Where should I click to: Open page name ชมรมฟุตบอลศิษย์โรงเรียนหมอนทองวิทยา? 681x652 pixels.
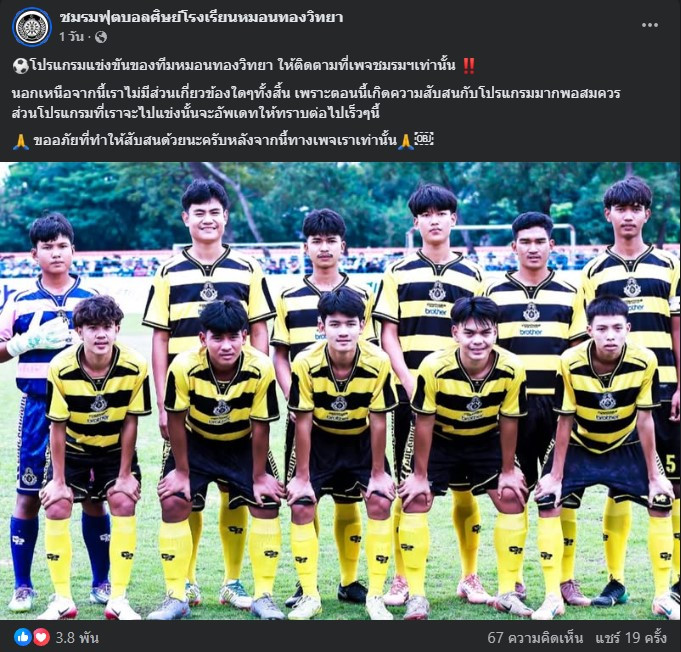pos(202,17)
